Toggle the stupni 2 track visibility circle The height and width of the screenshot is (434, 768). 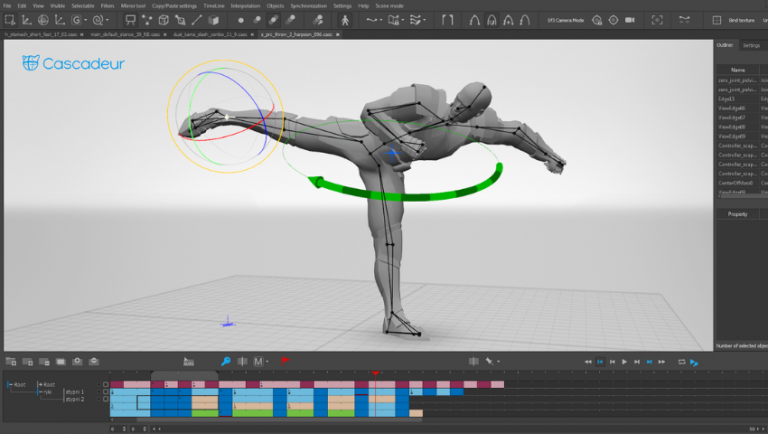point(105,399)
